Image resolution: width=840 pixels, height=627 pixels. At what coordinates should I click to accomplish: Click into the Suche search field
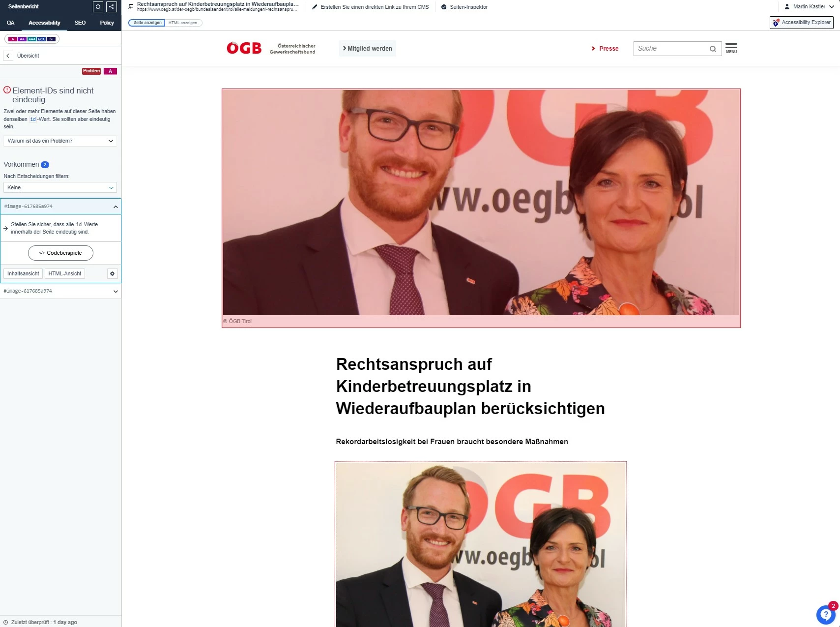click(671, 49)
